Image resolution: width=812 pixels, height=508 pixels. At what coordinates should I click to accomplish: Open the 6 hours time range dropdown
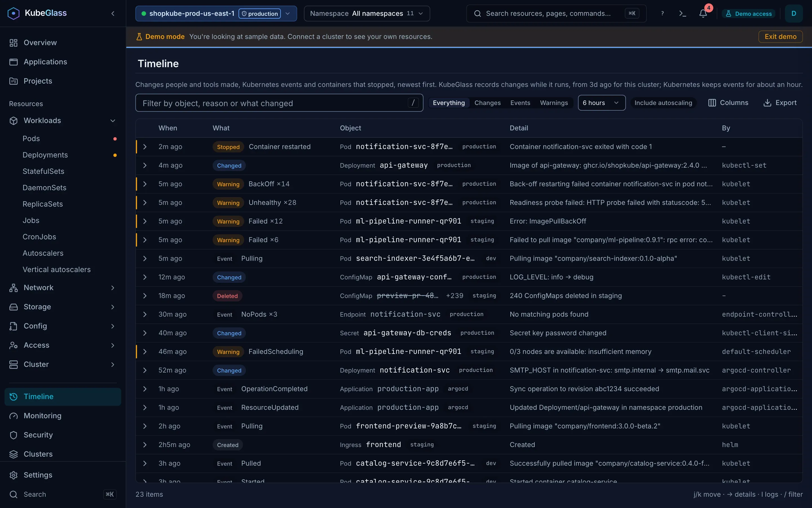click(602, 103)
